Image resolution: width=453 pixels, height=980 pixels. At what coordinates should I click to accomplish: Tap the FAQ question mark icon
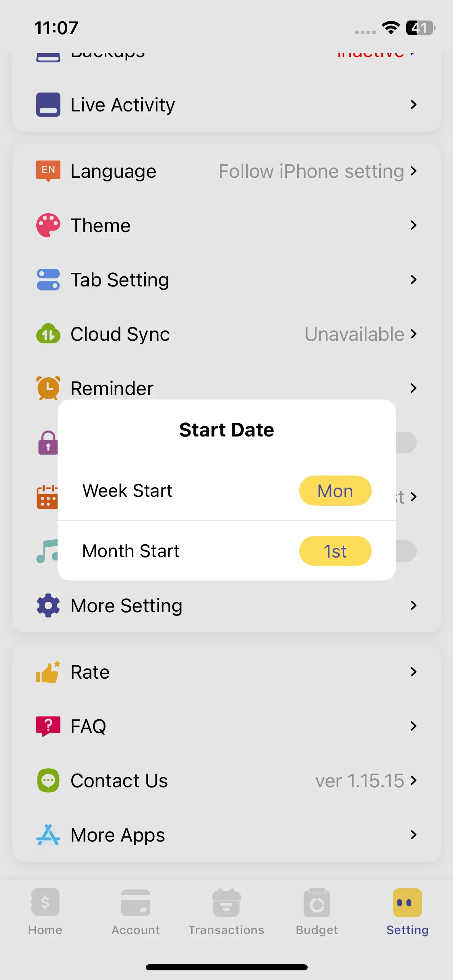[x=48, y=726]
